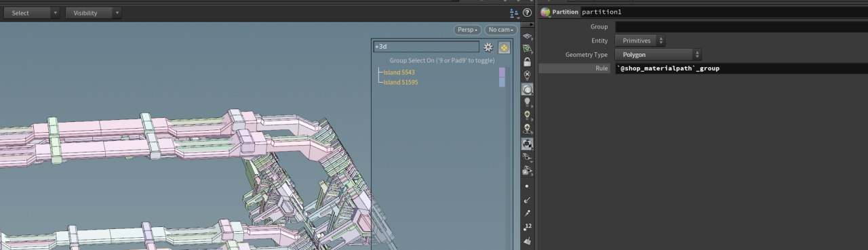Select group Island 51595
868x250 pixels.
point(401,82)
